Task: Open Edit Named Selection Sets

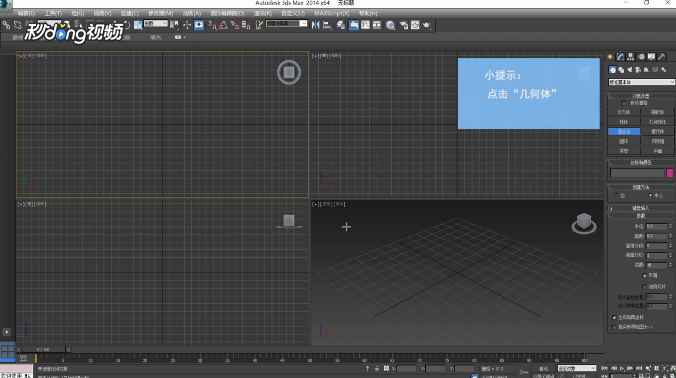Action: 259,25
